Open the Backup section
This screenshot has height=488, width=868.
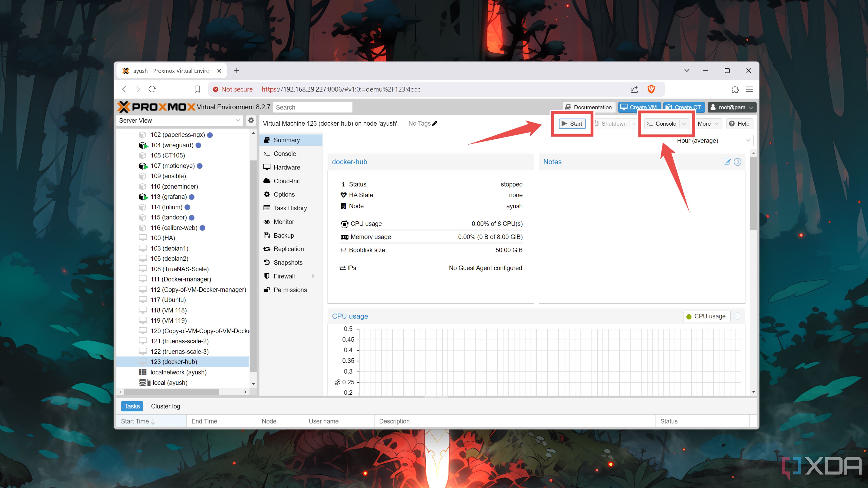[x=291, y=235]
